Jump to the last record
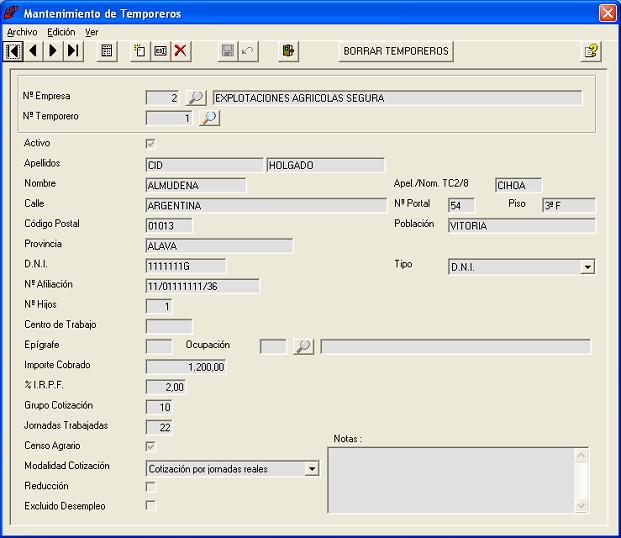 73,51
